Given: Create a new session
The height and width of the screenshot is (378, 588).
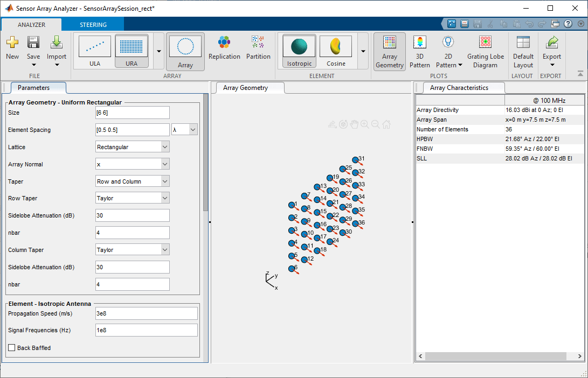Looking at the screenshot, I should tap(12, 48).
